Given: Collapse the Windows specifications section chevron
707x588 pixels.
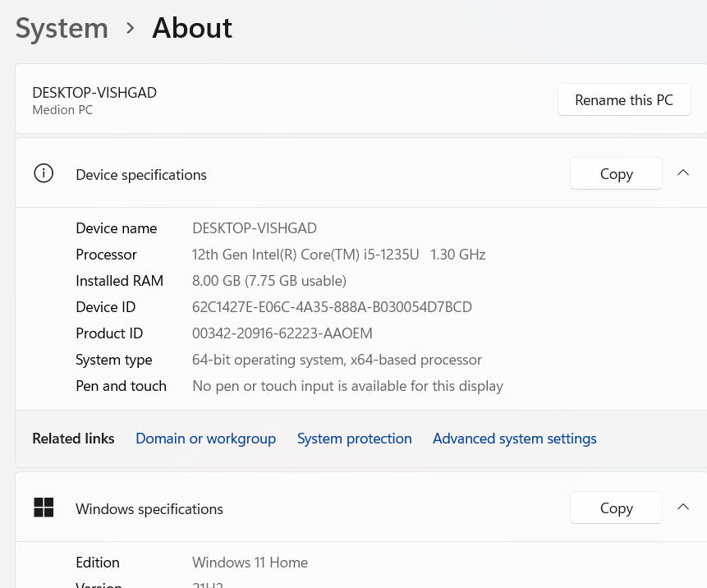Looking at the screenshot, I should 683,507.
